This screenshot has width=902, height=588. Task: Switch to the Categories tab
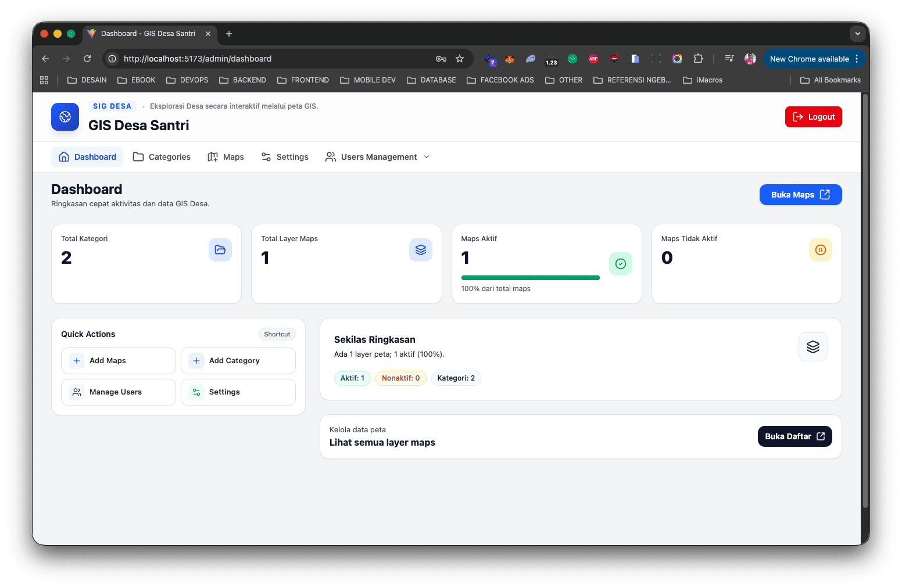point(162,157)
